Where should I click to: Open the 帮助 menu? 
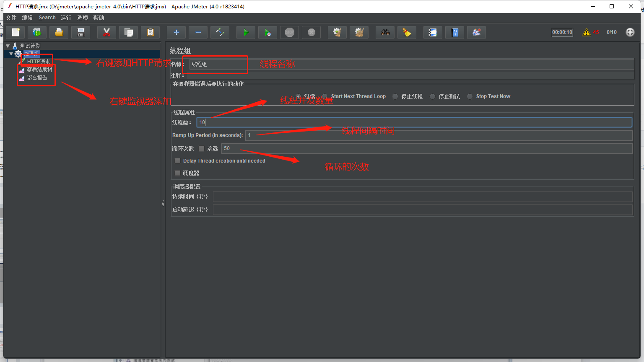(99, 18)
